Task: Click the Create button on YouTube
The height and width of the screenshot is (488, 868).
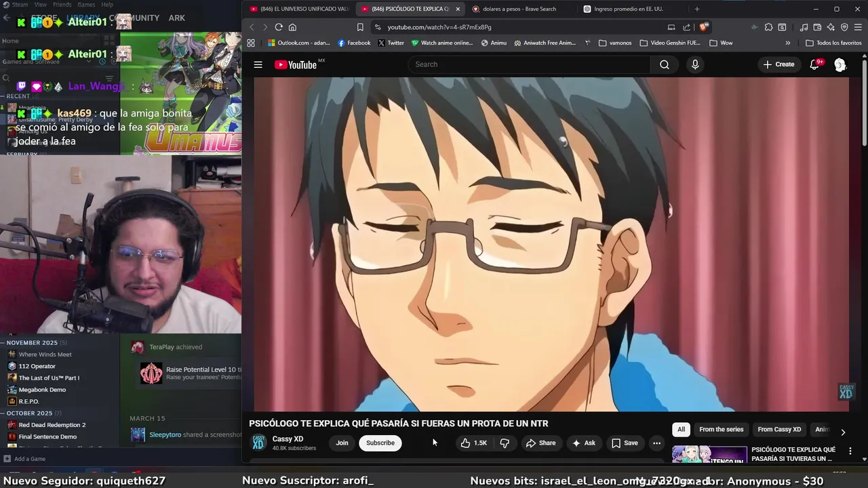Action: pos(778,64)
